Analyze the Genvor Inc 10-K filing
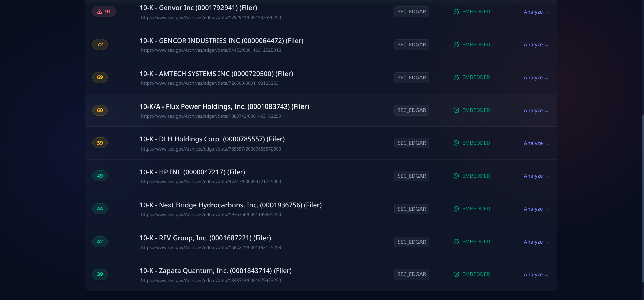644x300 pixels. pos(536,12)
